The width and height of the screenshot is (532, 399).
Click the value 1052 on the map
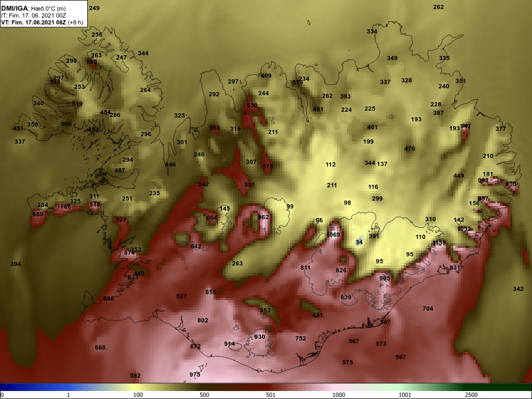pos(464,229)
